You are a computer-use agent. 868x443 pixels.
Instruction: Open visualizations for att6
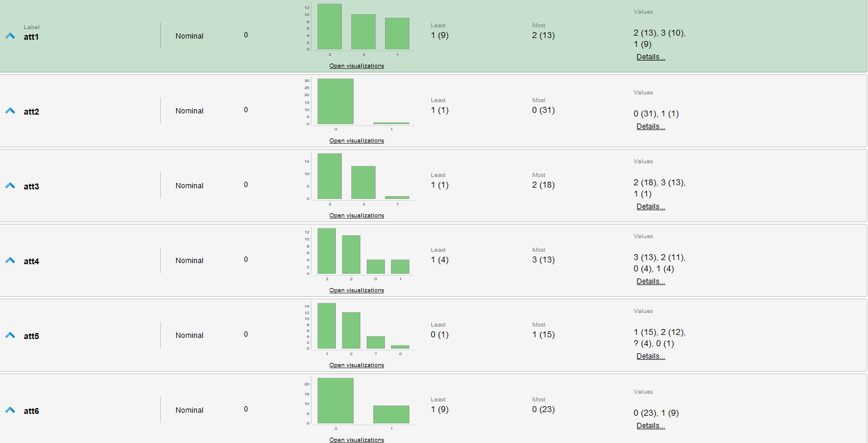pos(357,440)
